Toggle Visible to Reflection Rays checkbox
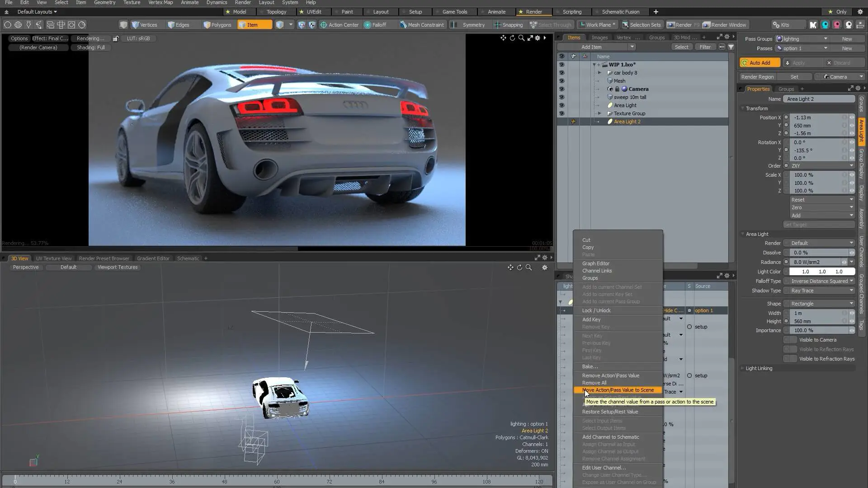Image resolution: width=868 pixels, height=488 pixels. (x=790, y=349)
